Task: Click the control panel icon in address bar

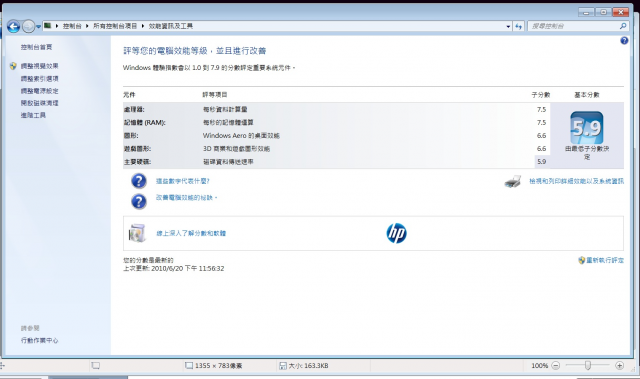Action: tap(48, 26)
